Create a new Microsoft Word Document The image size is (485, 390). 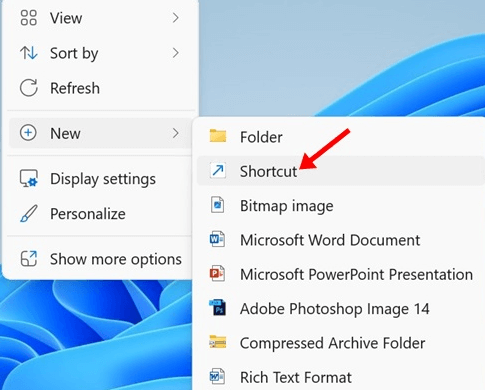(341, 240)
